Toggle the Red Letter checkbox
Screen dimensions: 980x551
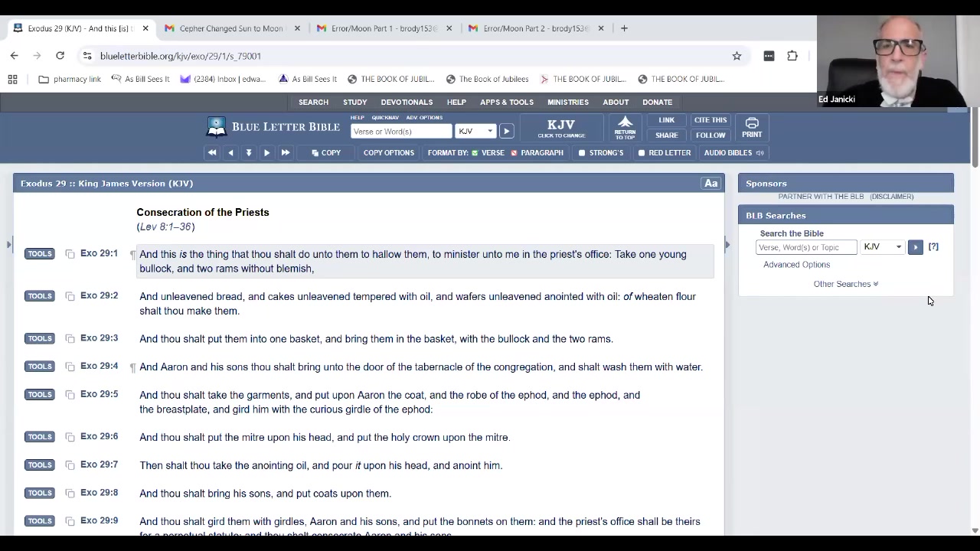pos(642,153)
